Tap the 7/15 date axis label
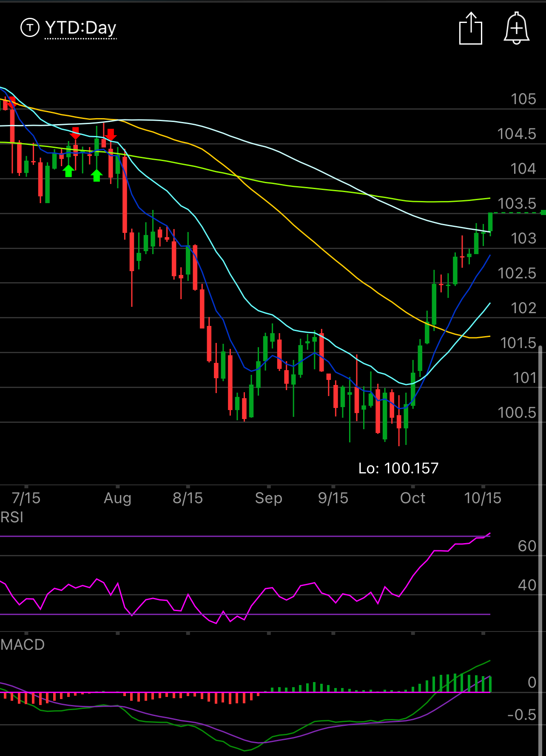 tap(26, 498)
